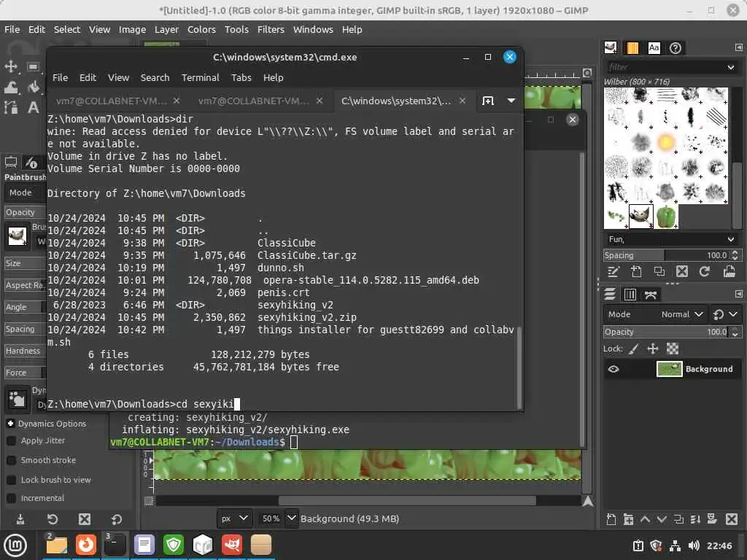Open the layer mode group switch dropdown
The height and width of the screenshot is (560, 747).
[x=725, y=314]
